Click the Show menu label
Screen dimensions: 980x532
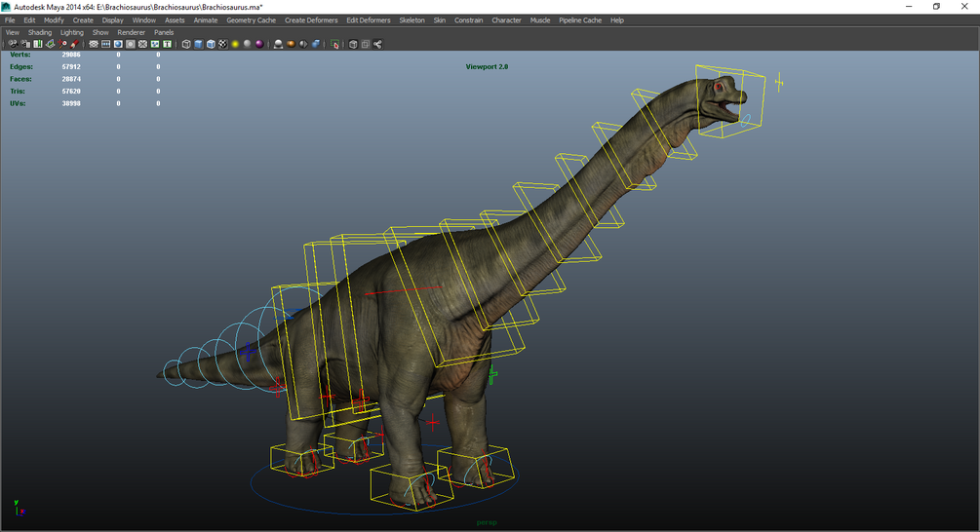point(100,32)
